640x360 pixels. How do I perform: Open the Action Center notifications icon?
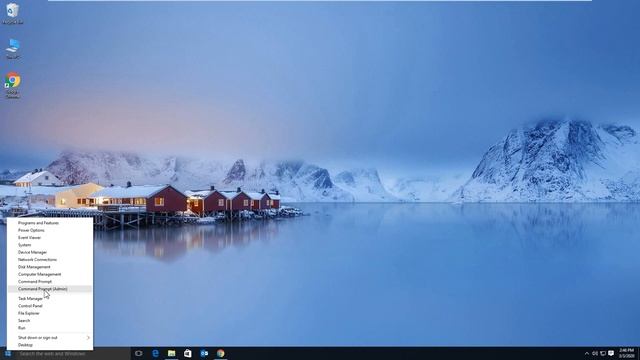(611, 353)
